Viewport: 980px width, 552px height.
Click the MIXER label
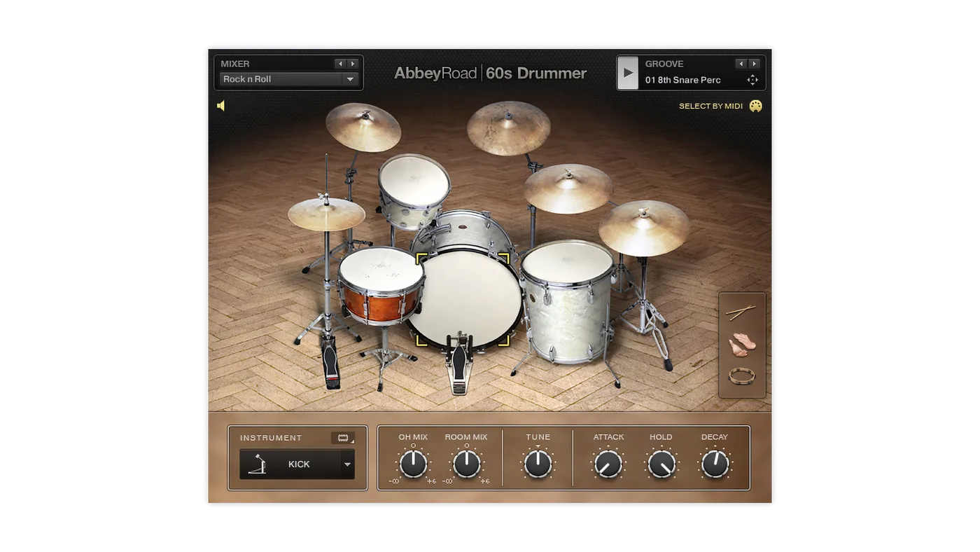click(235, 64)
